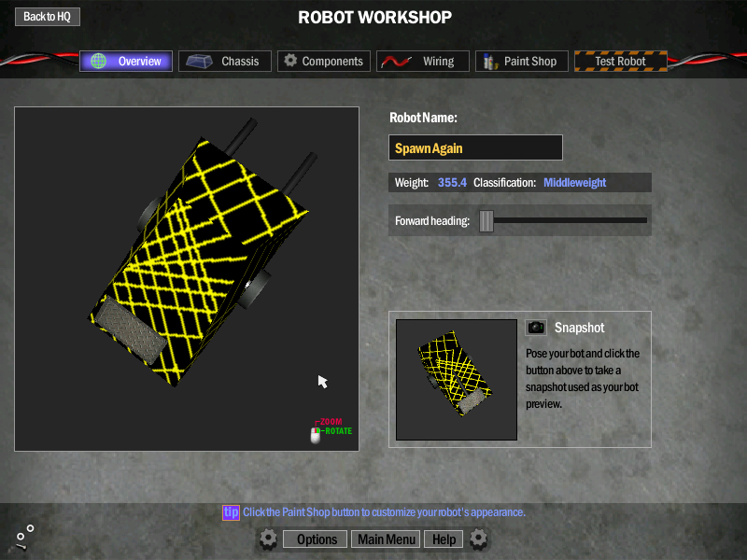The width and height of the screenshot is (747, 560).
Task: Take a snapshot with camera icon
Action: (x=536, y=328)
